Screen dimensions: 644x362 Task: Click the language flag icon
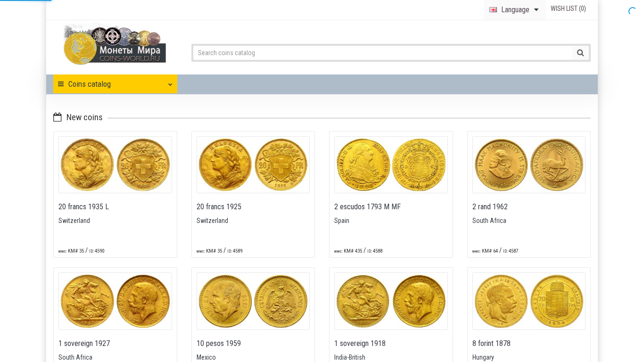(x=493, y=10)
